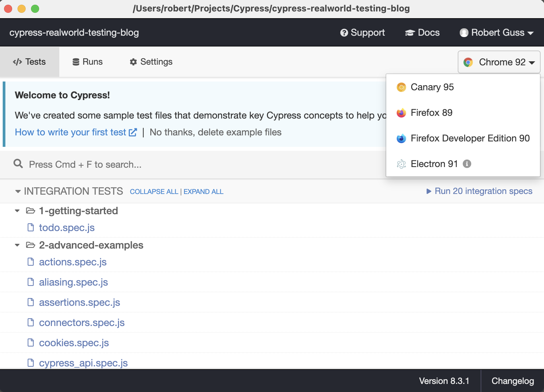Open the Support help icon
544x392 pixels.
pyautogui.click(x=344, y=33)
